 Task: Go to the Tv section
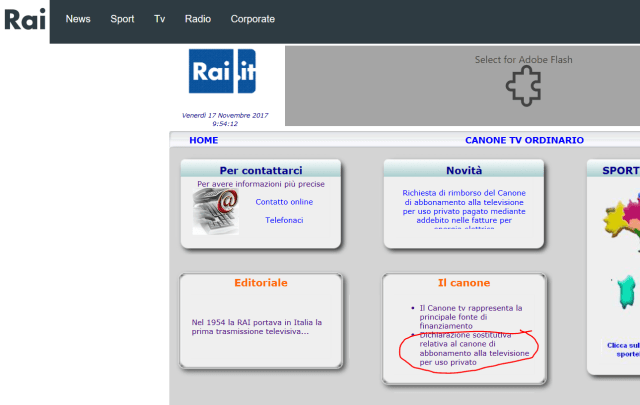coord(160,19)
